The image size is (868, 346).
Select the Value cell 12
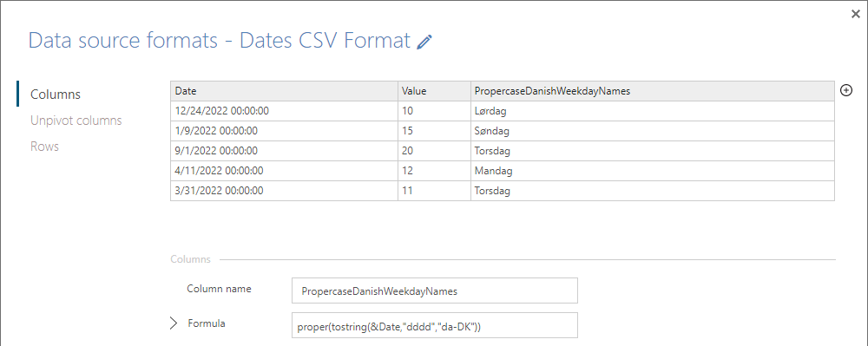[434, 171]
